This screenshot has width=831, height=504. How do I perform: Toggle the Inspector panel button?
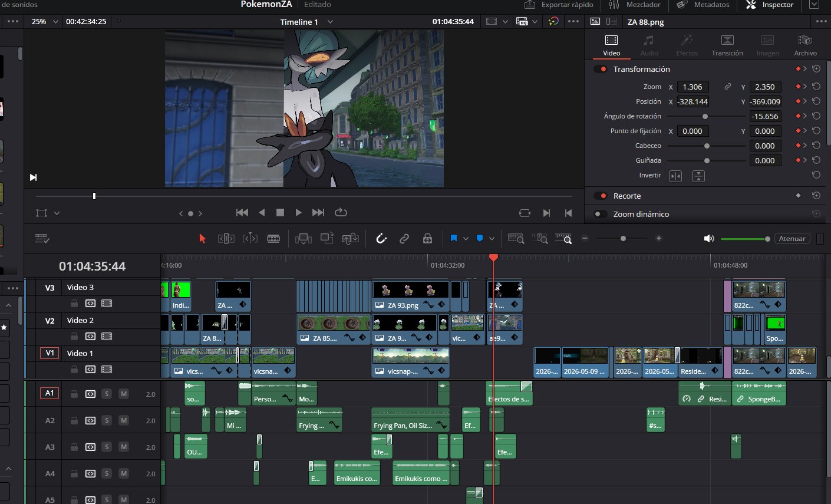coord(770,5)
